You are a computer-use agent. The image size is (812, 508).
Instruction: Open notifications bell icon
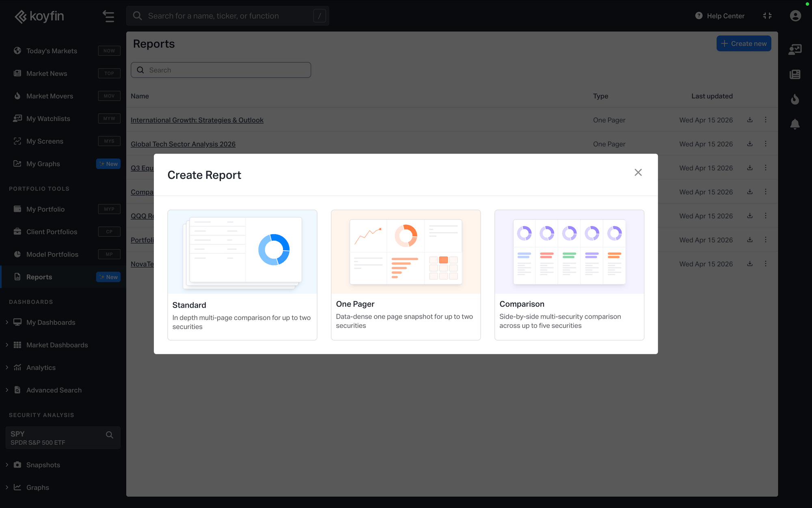(795, 124)
